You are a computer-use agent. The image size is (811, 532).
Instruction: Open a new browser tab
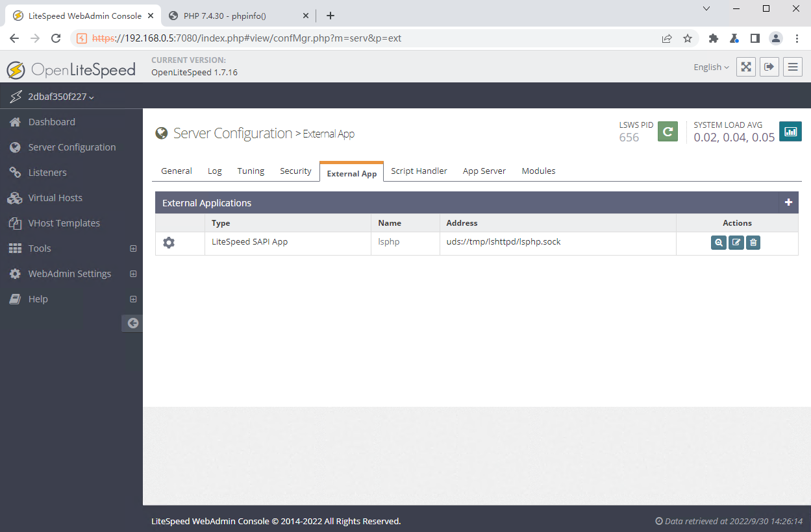tap(331, 16)
